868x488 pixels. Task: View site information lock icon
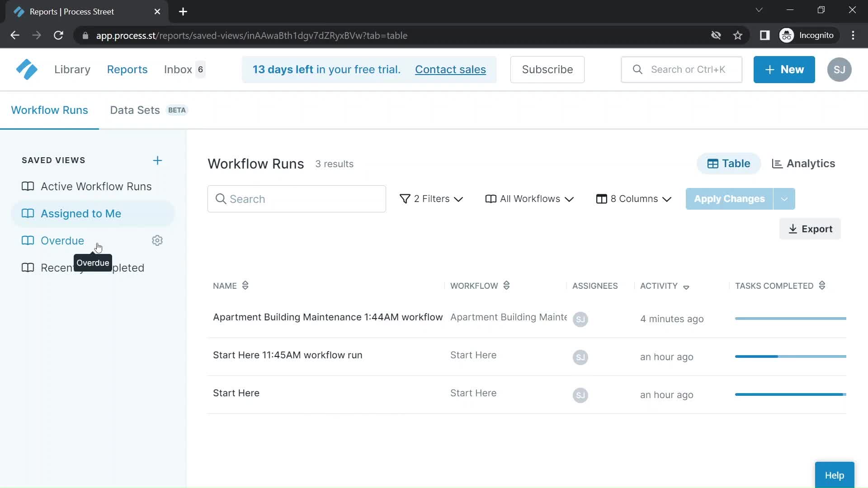(x=85, y=35)
